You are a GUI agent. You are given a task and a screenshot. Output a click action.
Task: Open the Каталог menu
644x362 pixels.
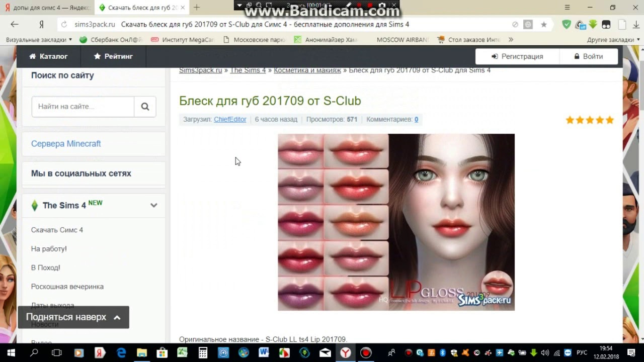[x=48, y=56]
